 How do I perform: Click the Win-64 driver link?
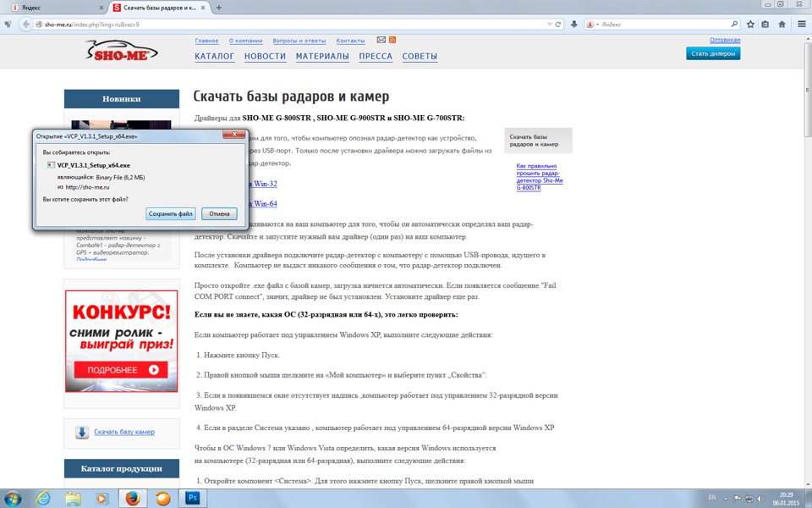coord(264,204)
